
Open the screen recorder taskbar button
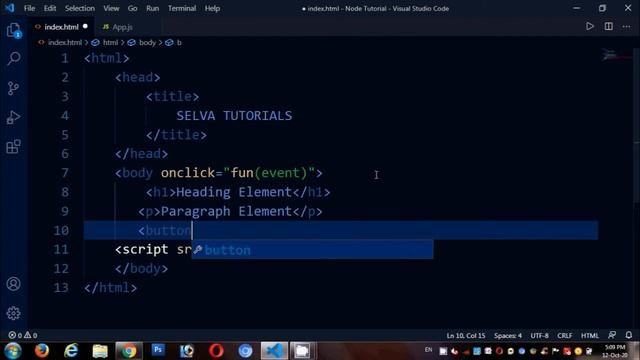pyautogui.click(x=302, y=351)
